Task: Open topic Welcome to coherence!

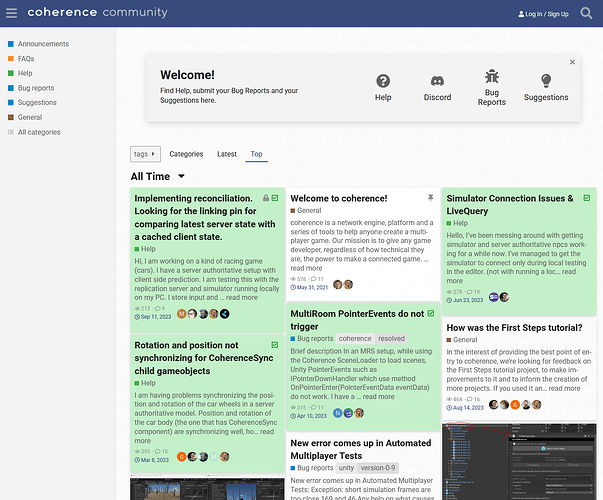Action: tap(339, 198)
